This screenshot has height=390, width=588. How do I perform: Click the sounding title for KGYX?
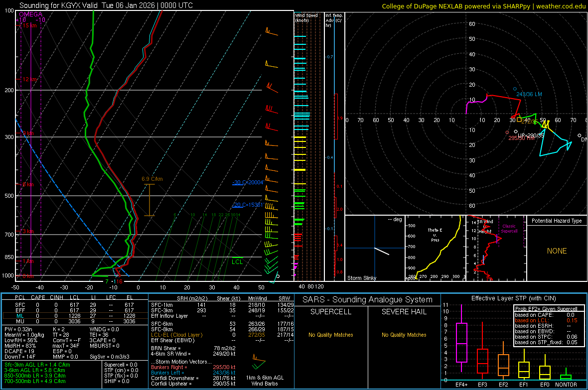coord(106,5)
